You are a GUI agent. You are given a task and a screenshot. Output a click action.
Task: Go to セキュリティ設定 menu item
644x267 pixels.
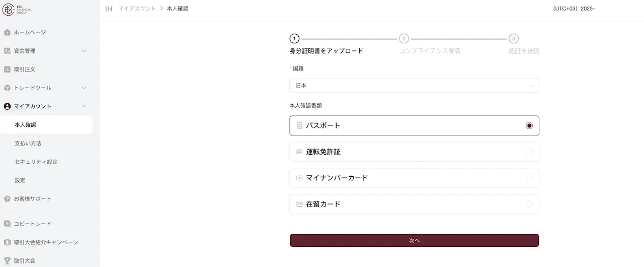pyautogui.click(x=36, y=162)
